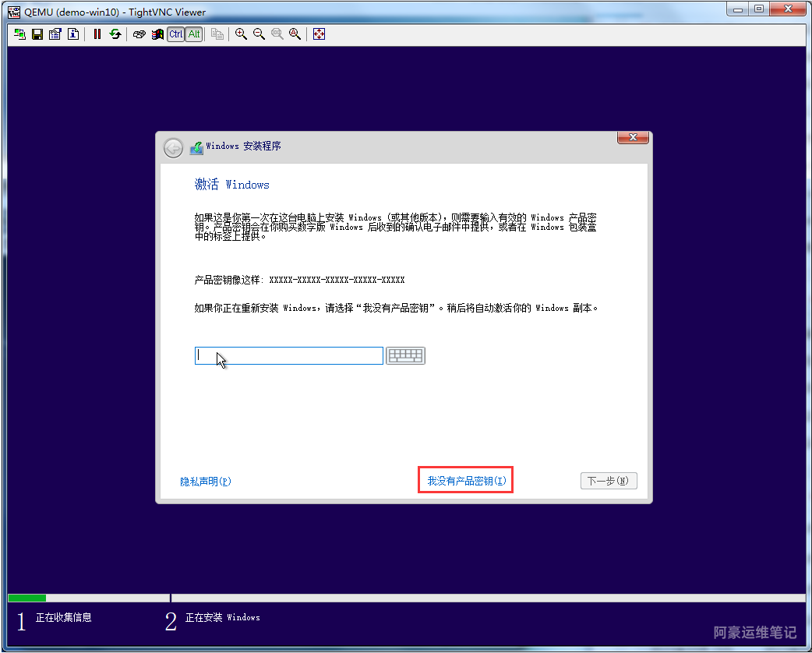Close the Windows Setup dialog with its red X
This screenshot has height=653, width=812.
pyautogui.click(x=632, y=137)
